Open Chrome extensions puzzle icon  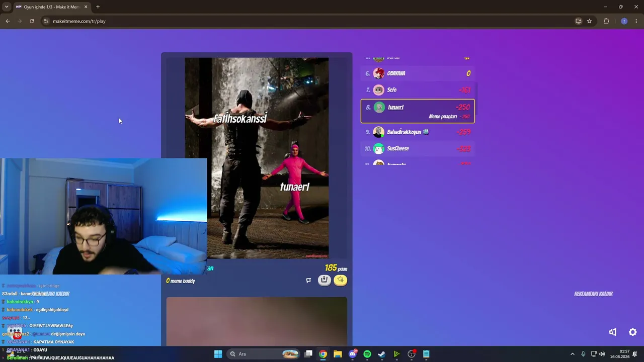click(606, 21)
